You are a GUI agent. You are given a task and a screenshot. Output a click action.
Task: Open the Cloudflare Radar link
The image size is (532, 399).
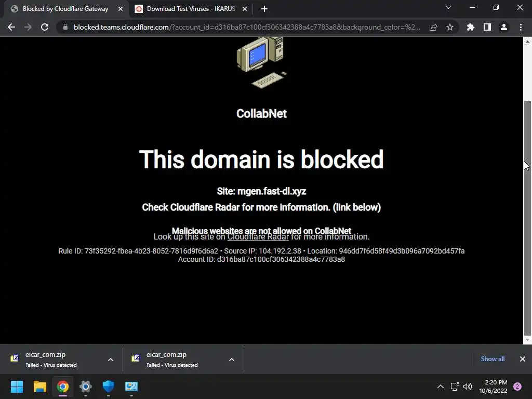(x=258, y=237)
